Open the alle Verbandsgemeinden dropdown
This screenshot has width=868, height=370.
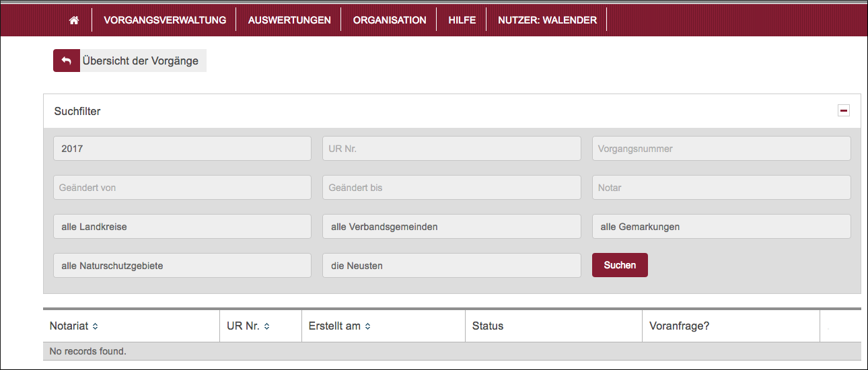(x=451, y=227)
